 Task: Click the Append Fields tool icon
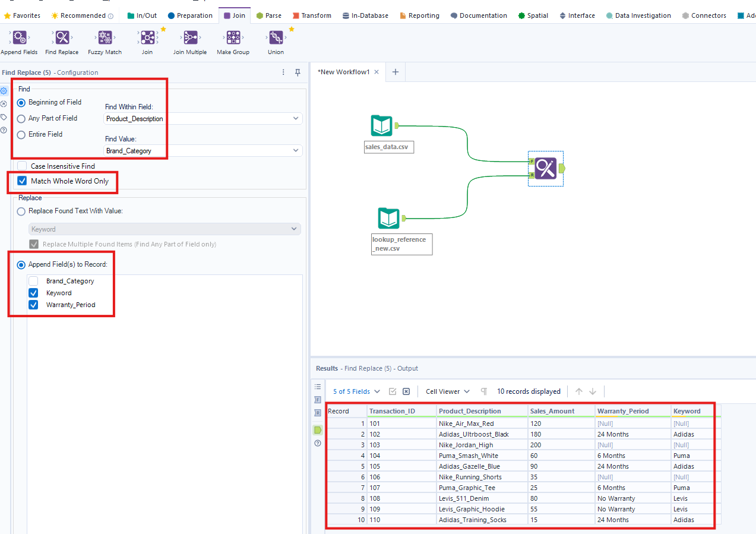pyautogui.click(x=19, y=39)
